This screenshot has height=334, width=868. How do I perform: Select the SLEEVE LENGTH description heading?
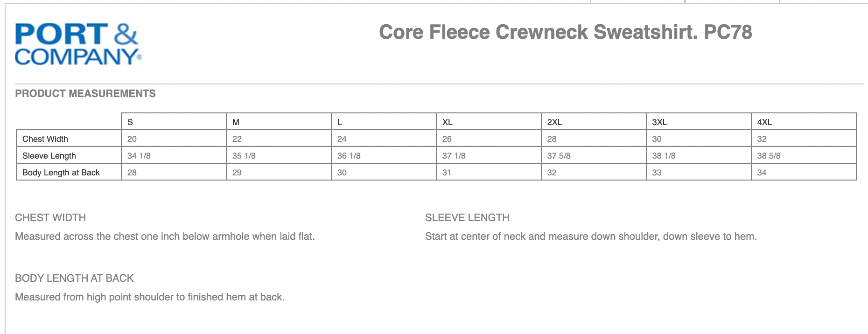467,217
